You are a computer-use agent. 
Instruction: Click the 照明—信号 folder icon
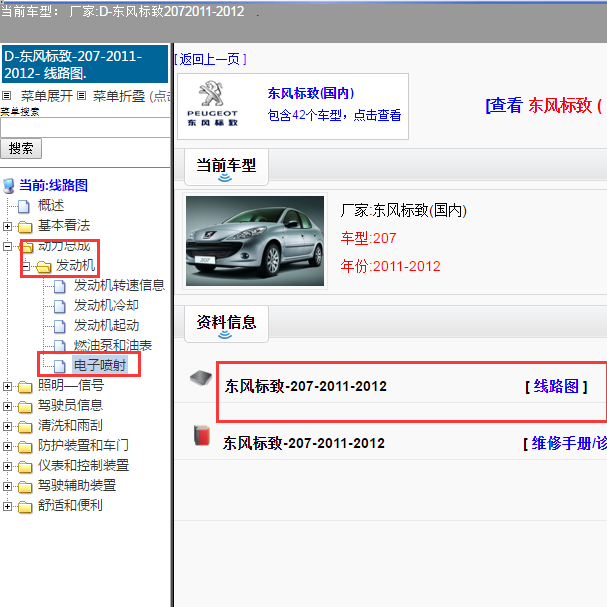pyautogui.click(x=25, y=387)
